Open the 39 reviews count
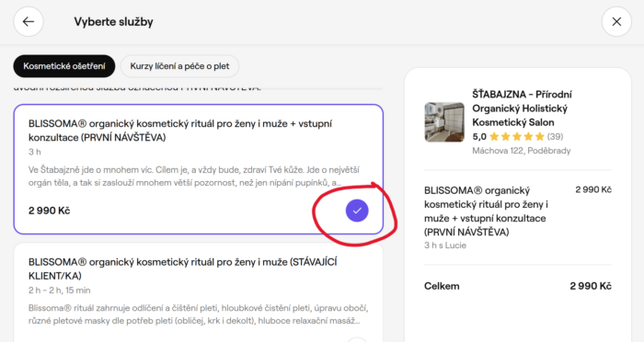Image resolution: width=644 pixels, height=342 pixels. tap(555, 137)
